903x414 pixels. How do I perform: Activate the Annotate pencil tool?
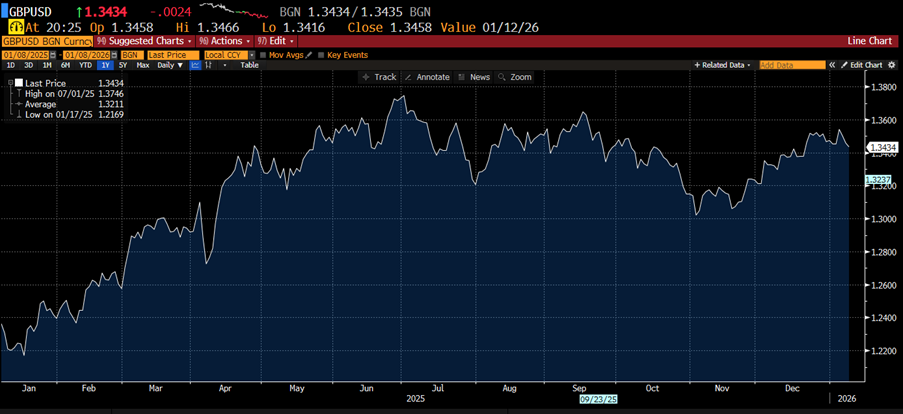tap(427, 77)
